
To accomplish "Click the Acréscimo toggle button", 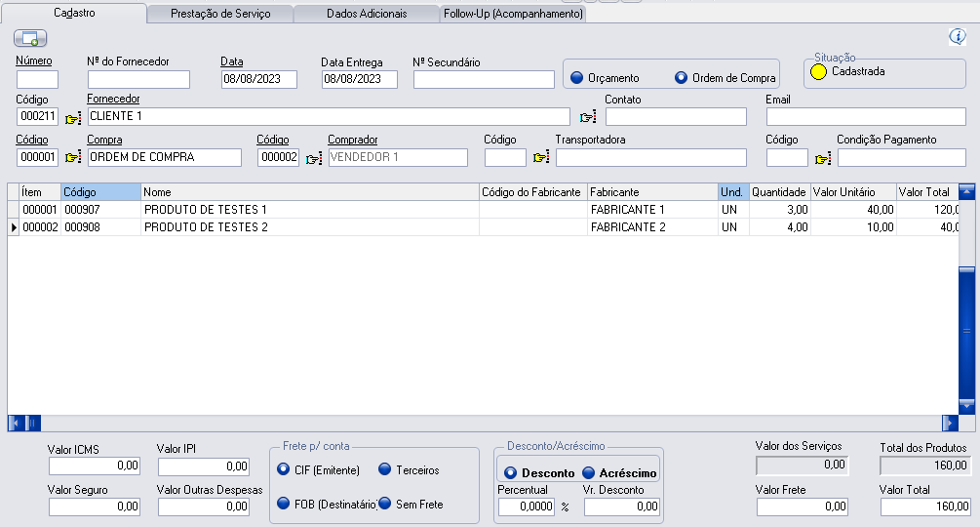I will click(x=619, y=472).
